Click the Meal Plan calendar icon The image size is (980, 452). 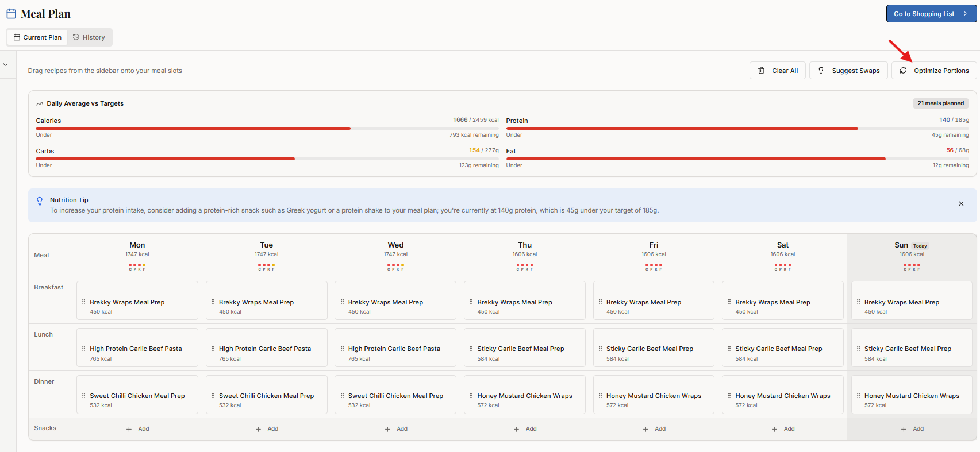tap(11, 14)
